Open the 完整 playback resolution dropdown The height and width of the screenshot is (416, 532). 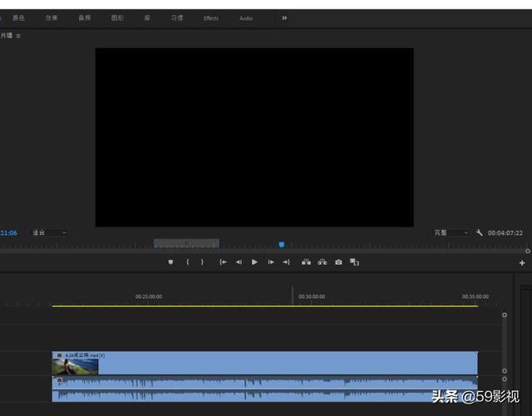tap(451, 232)
